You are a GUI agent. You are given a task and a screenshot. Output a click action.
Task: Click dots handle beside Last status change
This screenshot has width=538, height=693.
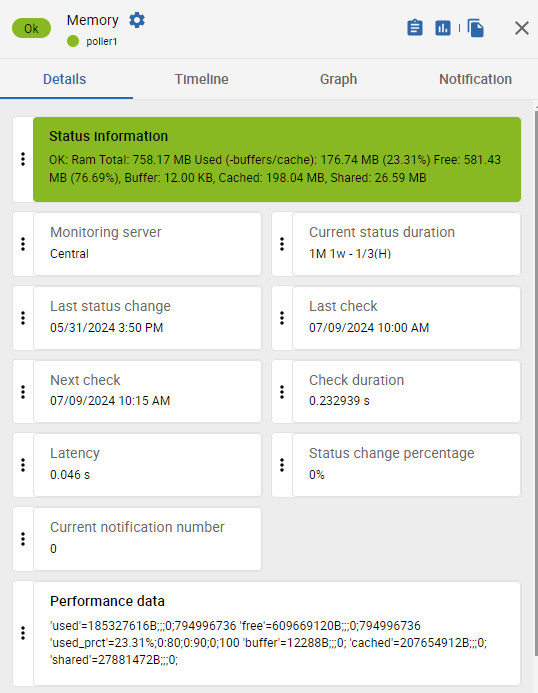23,318
